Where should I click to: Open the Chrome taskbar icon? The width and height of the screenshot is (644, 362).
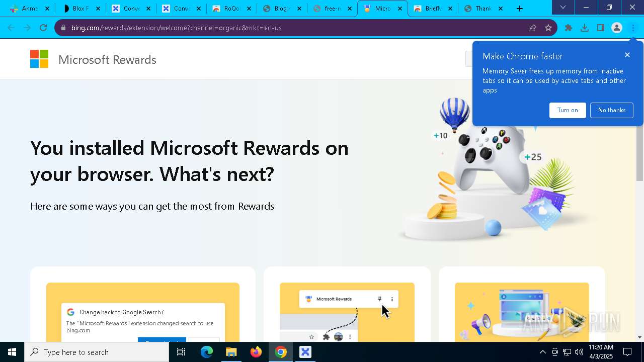(281, 352)
